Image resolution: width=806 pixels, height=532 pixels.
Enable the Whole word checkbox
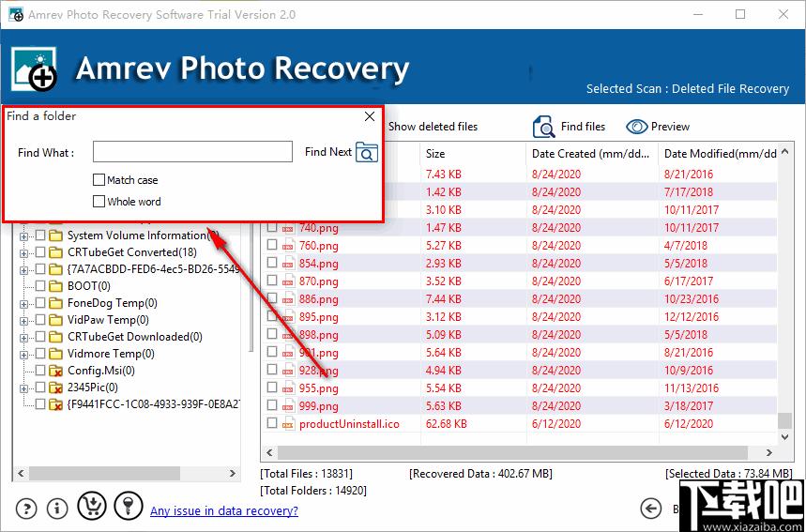[99, 202]
